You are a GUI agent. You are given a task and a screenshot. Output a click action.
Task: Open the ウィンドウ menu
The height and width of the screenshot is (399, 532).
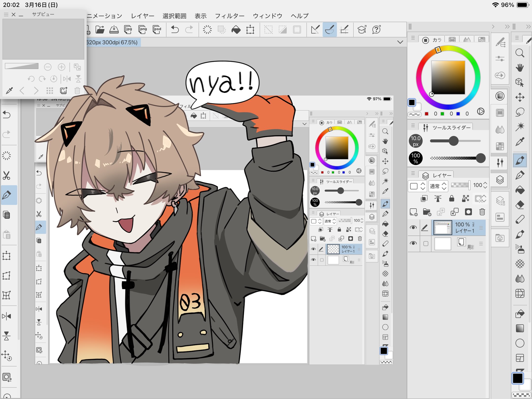(x=267, y=16)
